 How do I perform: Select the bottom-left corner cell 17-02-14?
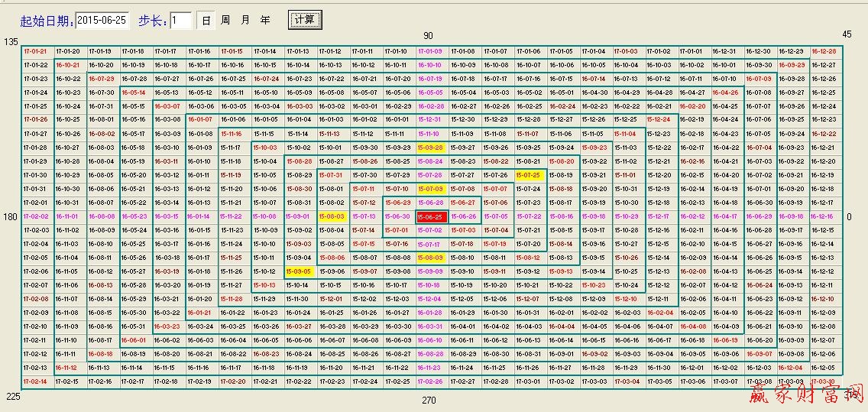point(36,381)
